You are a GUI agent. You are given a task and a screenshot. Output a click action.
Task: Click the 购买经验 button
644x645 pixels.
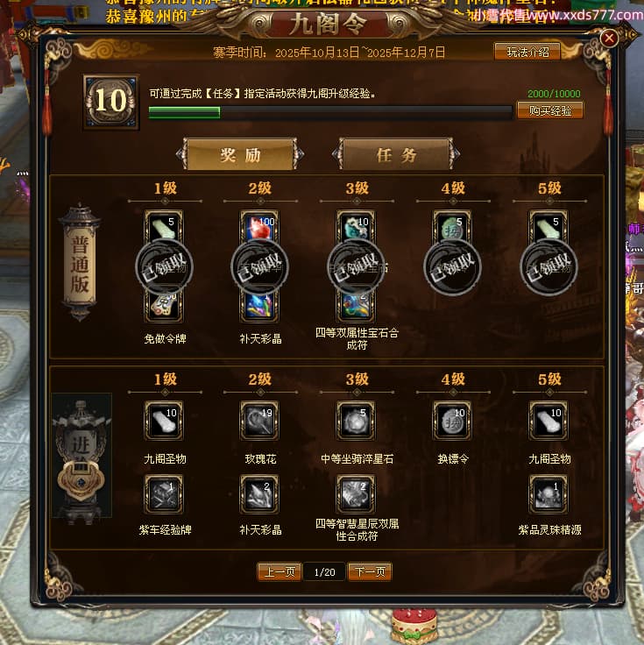point(550,110)
